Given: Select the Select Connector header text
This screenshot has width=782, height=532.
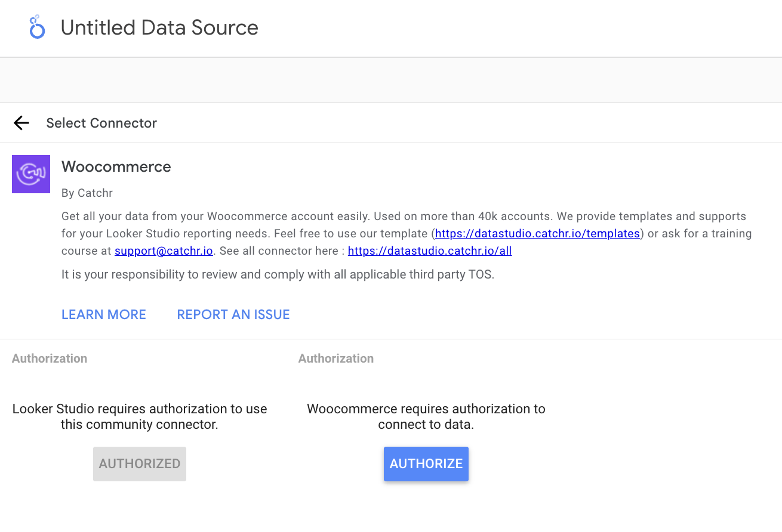Looking at the screenshot, I should (x=101, y=123).
